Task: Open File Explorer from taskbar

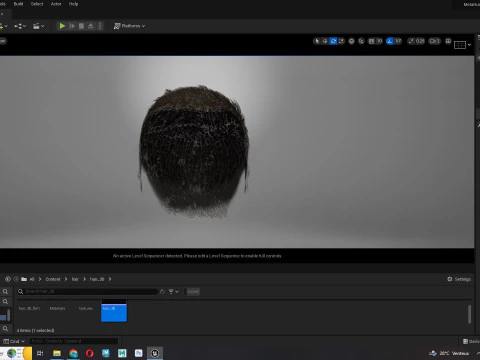Action: tap(57, 353)
